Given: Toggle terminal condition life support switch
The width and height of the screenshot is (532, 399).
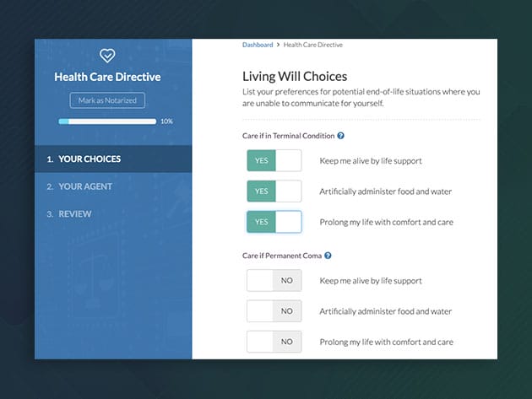Looking at the screenshot, I should pos(274,160).
